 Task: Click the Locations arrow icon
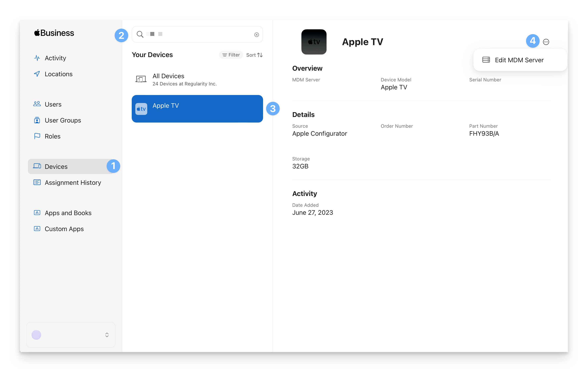tap(37, 74)
